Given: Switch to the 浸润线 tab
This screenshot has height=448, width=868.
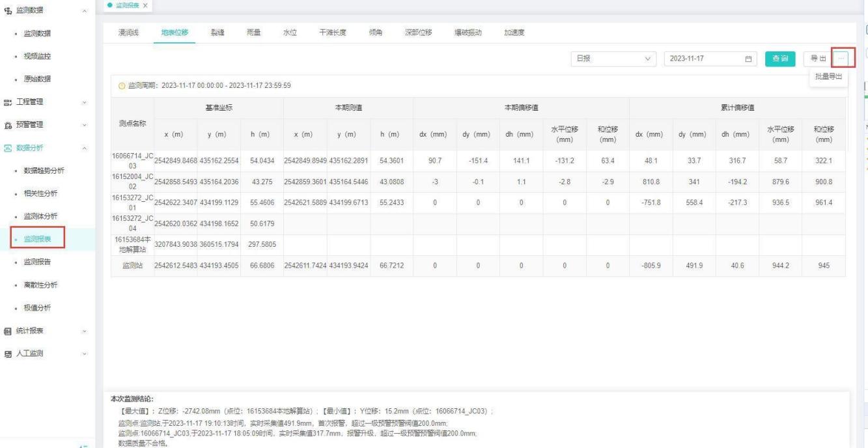Looking at the screenshot, I should pyautogui.click(x=127, y=33).
